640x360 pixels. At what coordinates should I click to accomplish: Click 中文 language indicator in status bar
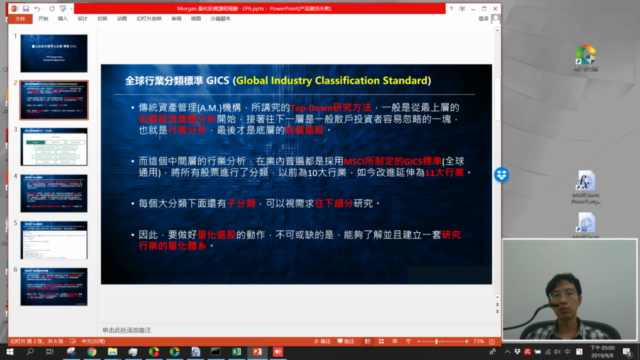(x=93, y=341)
